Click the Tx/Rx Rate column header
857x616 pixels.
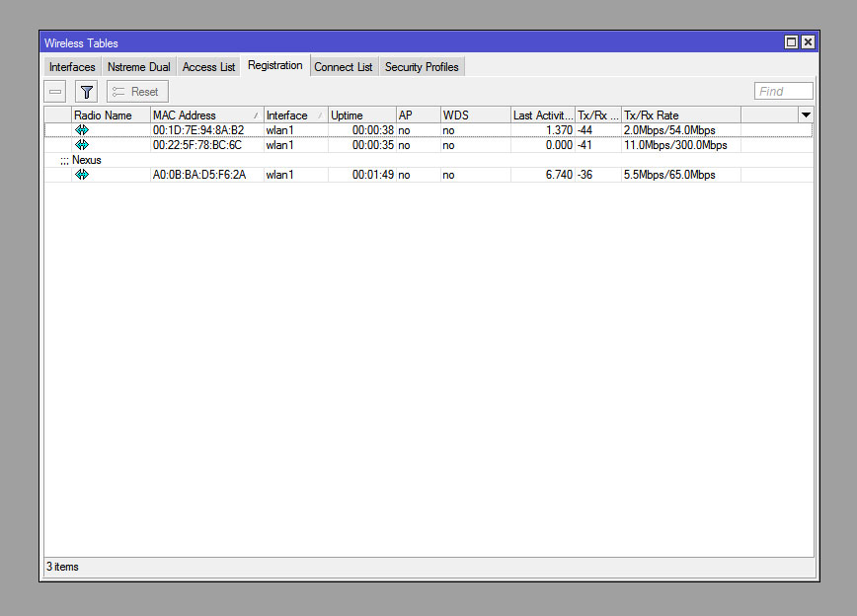(x=679, y=115)
